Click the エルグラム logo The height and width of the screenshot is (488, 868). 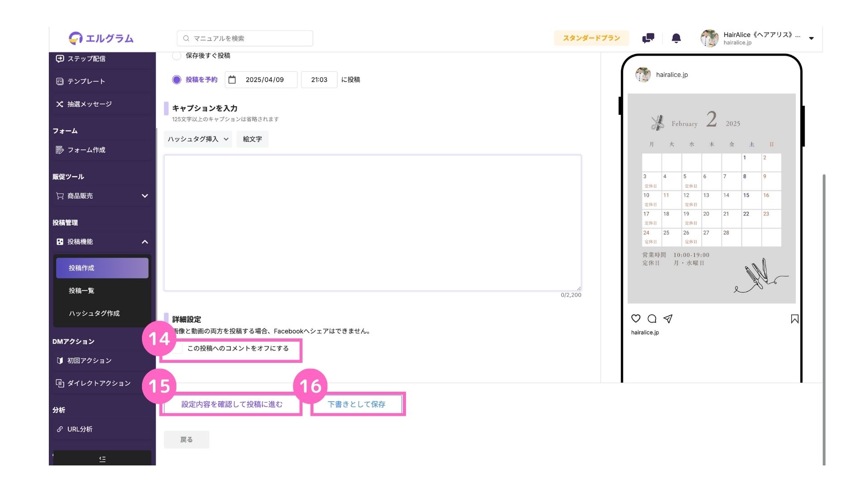click(101, 38)
